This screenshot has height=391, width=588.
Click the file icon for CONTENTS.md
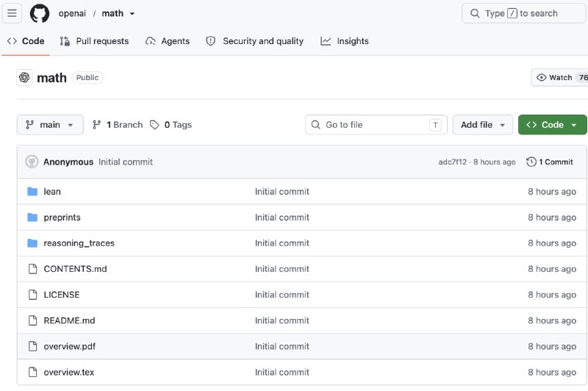[x=33, y=269]
